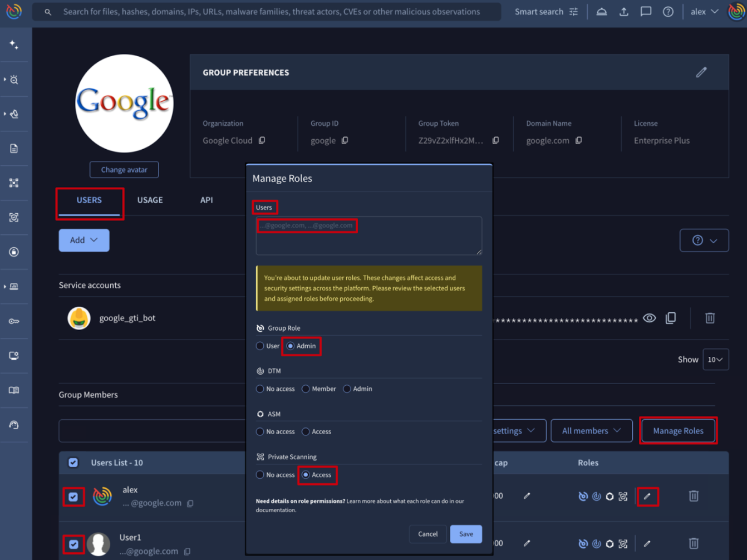
Task: Edit roles for user alex
Action: tap(647, 496)
